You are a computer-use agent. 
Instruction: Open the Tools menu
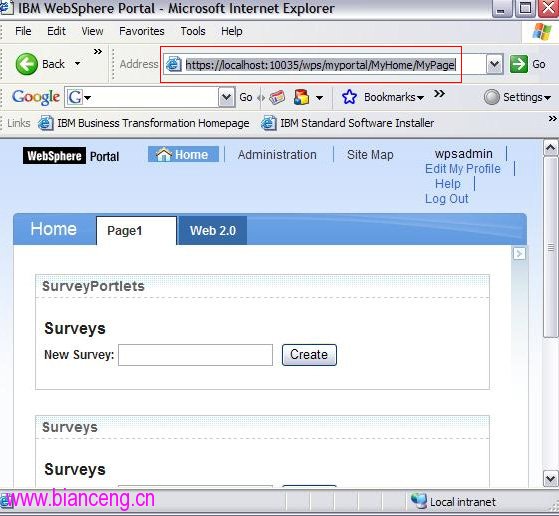[193, 31]
